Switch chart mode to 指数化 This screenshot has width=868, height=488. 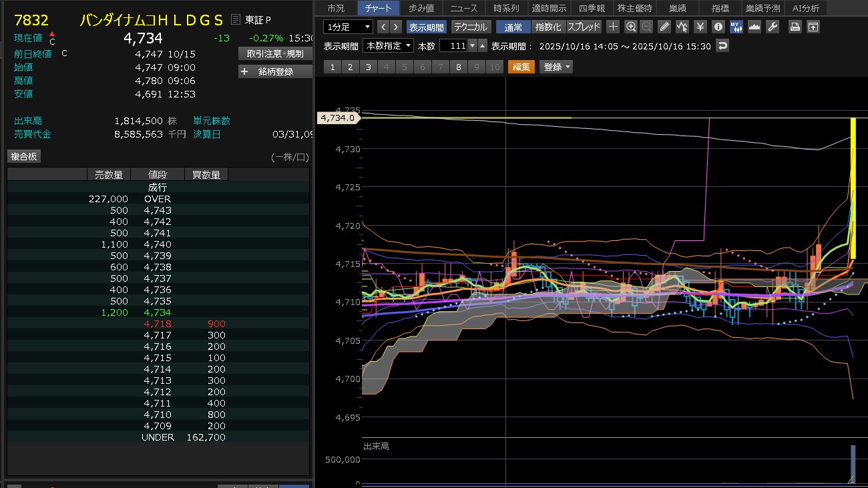548,27
